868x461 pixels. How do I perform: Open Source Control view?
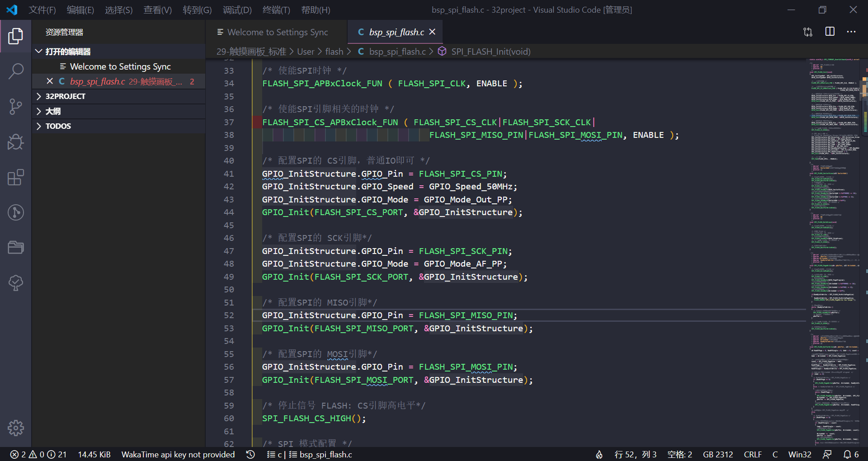click(15, 107)
